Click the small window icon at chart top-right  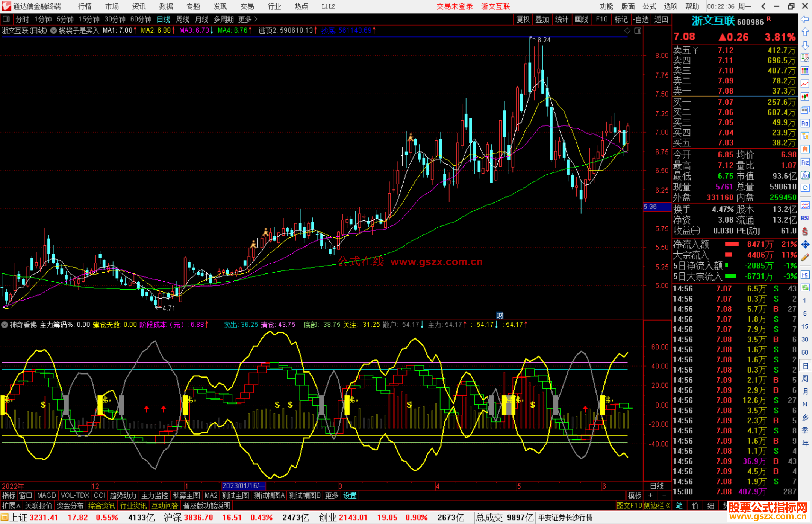pos(638,30)
